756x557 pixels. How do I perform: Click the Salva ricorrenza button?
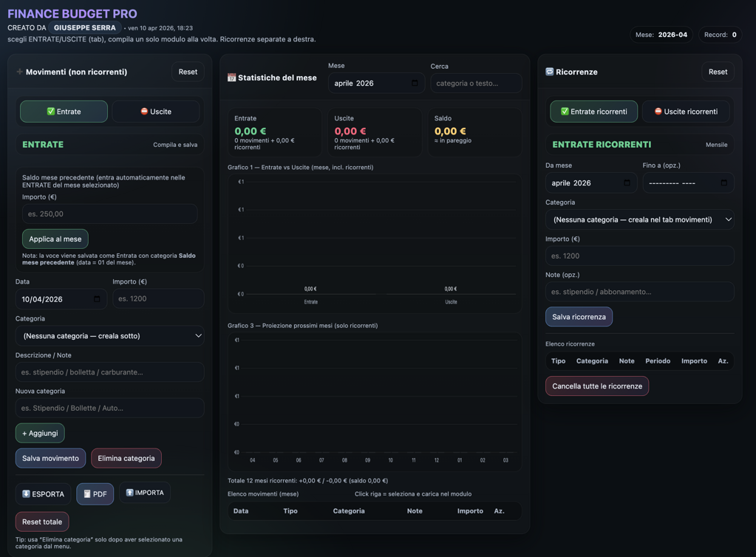(579, 317)
